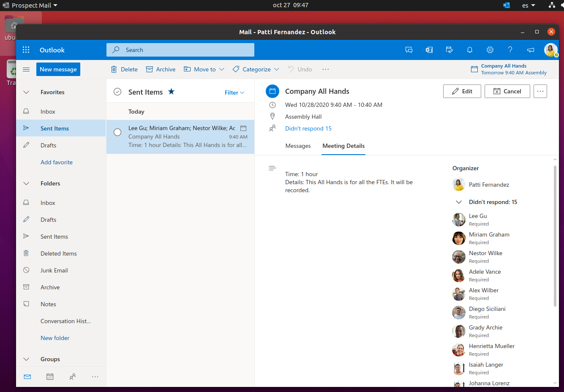Viewport: 564px width, 392px height.
Task: Delete the selected Company All Hands message
Action: tap(124, 69)
